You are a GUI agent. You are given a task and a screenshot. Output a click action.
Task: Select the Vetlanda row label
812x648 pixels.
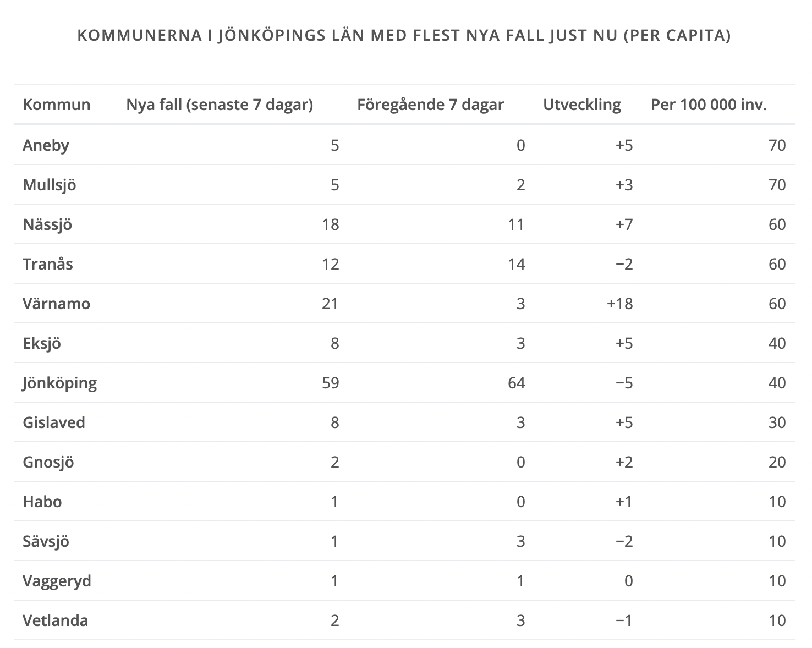pos(55,620)
